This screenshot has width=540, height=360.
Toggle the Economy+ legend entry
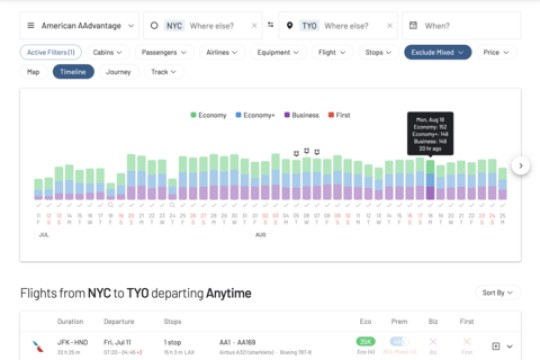tap(255, 115)
